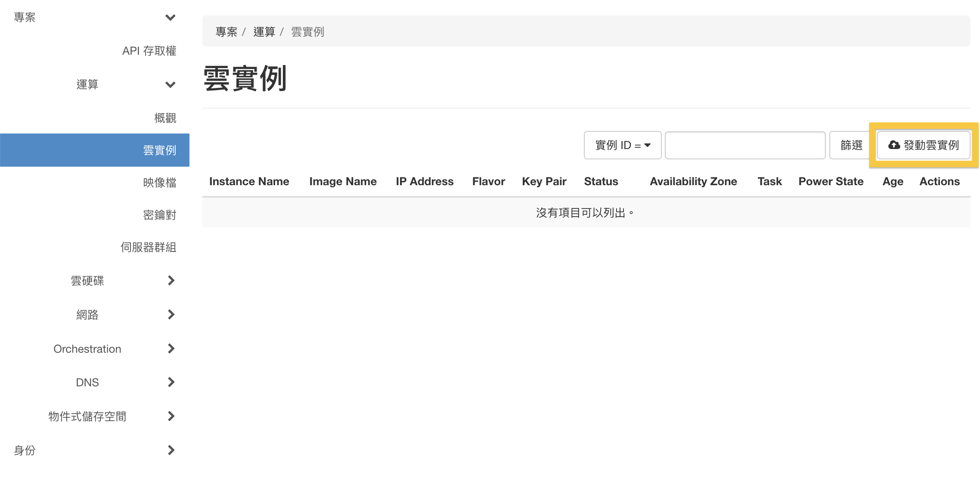Open 伺服器群組 server groups page
Viewport: 980px width, 497px height.
pyautogui.click(x=148, y=247)
